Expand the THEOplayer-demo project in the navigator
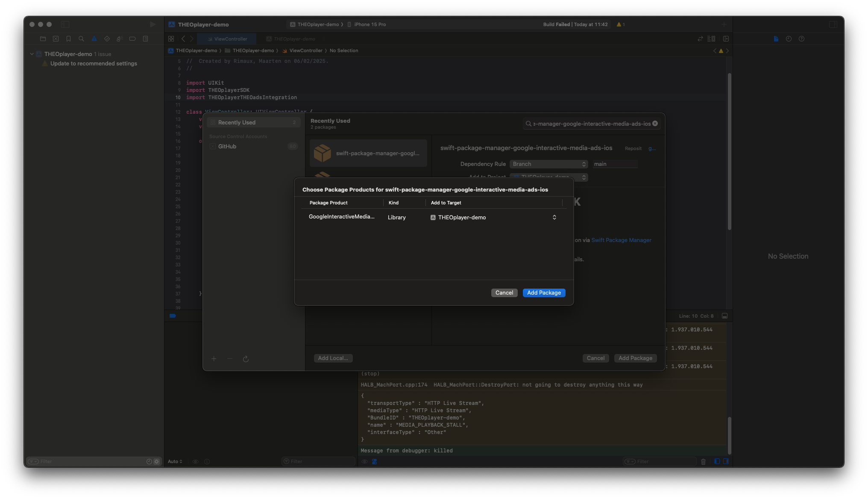Viewport: 868px width, 499px height. pyautogui.click(x=32, y=54)
